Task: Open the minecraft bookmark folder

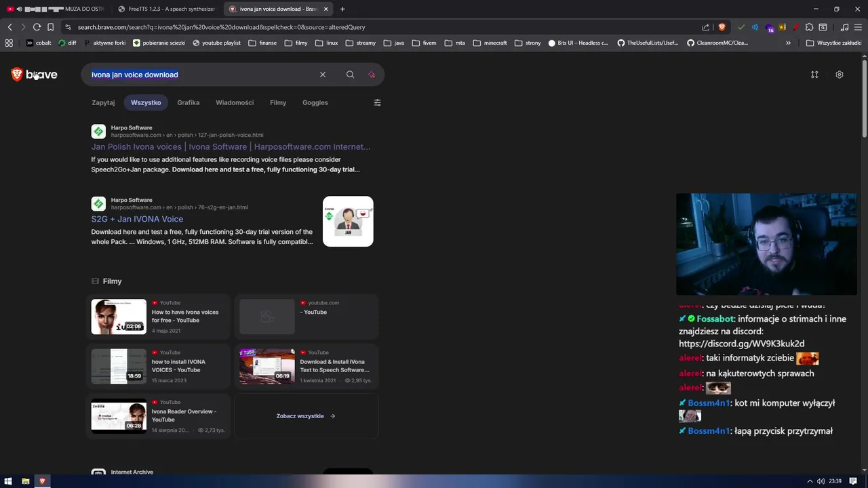Action: 490,43
